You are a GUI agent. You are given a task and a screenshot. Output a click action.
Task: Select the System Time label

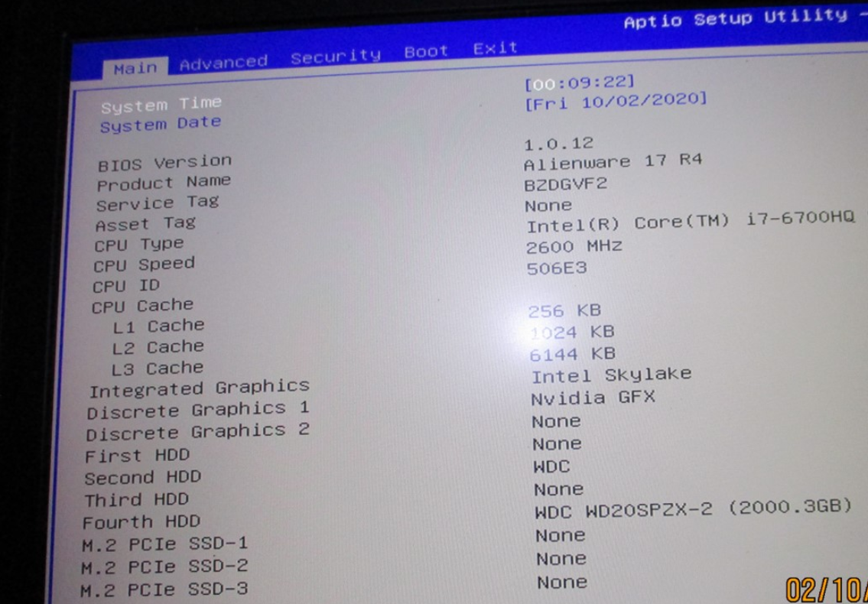pos(161,104)
